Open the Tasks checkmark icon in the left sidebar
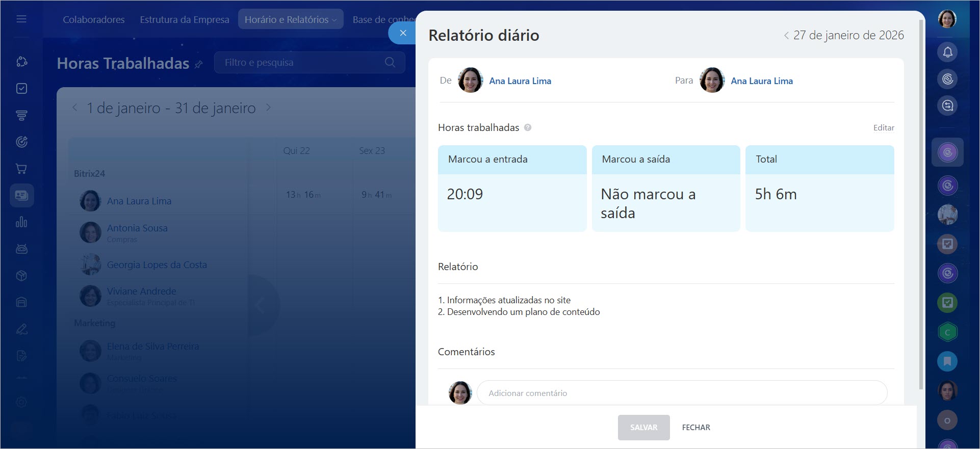 coord(21,89)
